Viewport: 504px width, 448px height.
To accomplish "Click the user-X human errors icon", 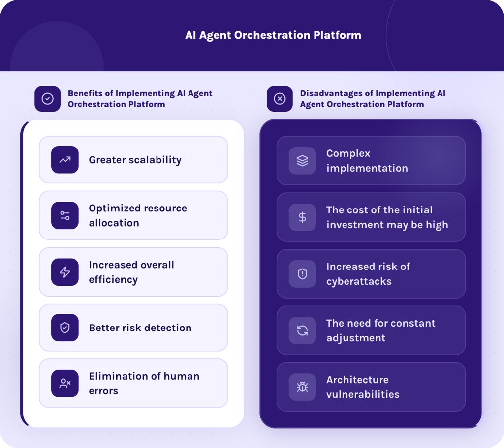I will pyautogui.click(x=65, y=384).
